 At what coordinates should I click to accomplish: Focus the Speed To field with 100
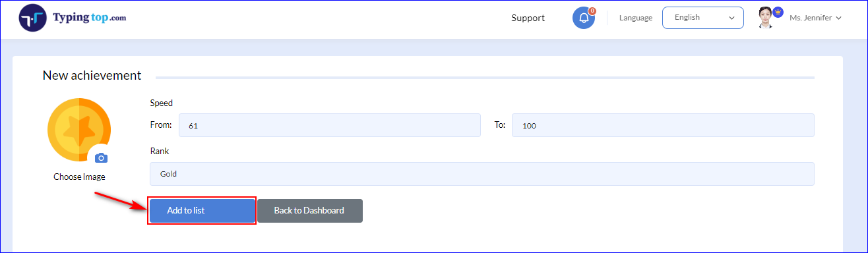[x=663, y=125]
